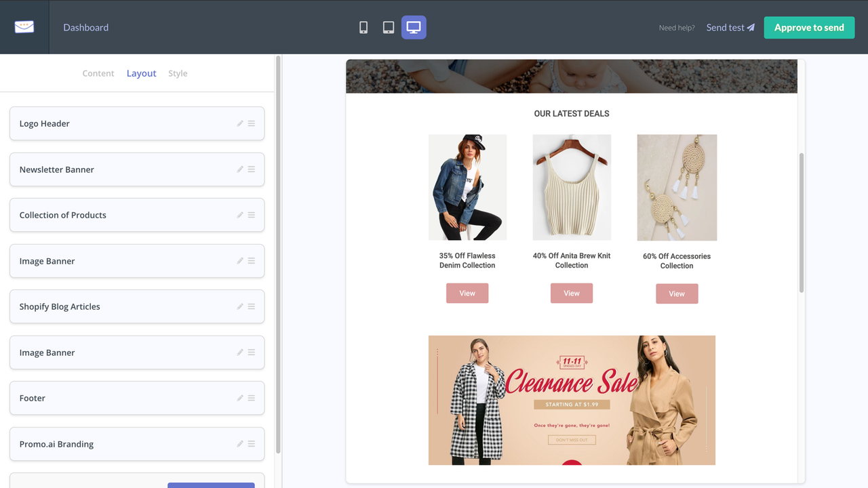Go to Dashboard
This screenshot has width=868, height=488.
point(85,27)
